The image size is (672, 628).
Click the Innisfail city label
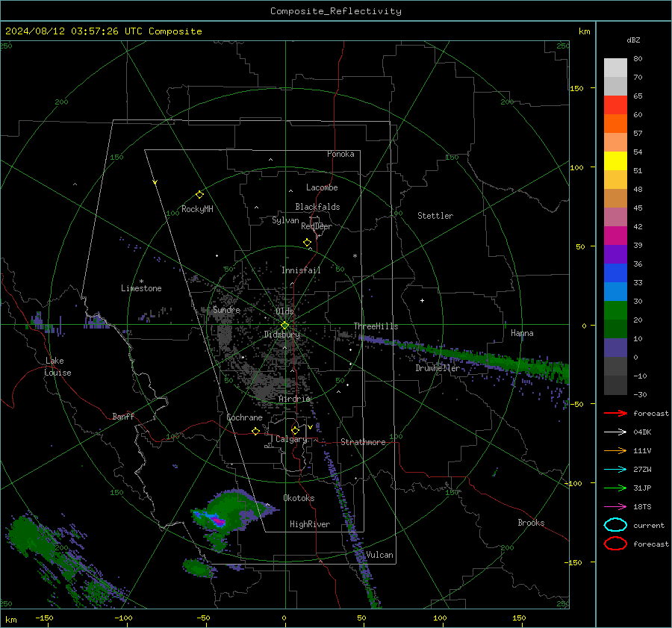click(302, 270)
